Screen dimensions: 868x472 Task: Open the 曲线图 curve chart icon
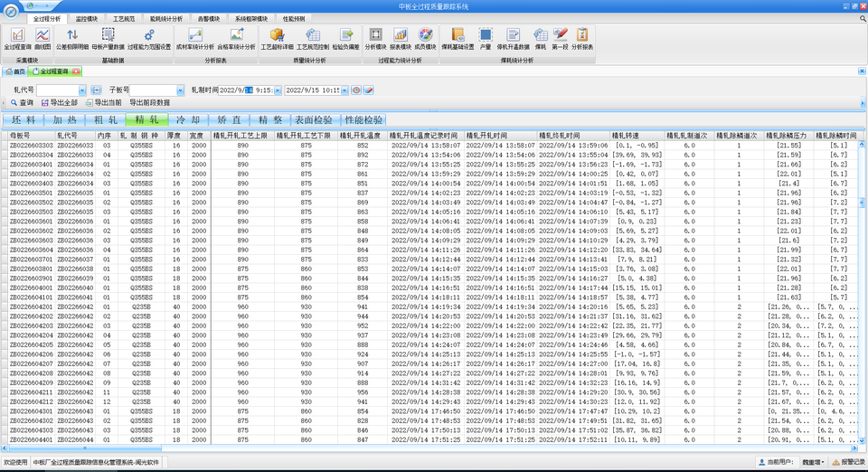[42, 39]
